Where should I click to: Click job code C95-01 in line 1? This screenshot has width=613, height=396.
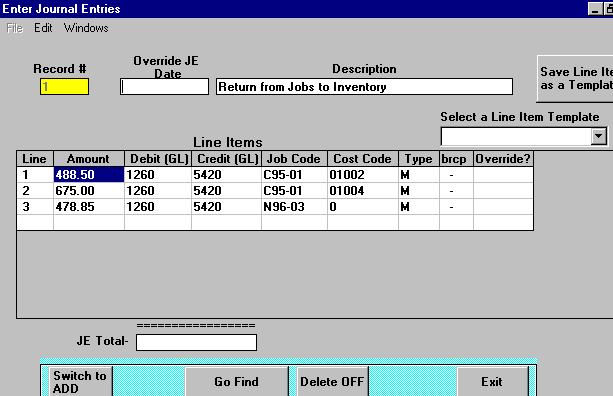pos(294,175)
